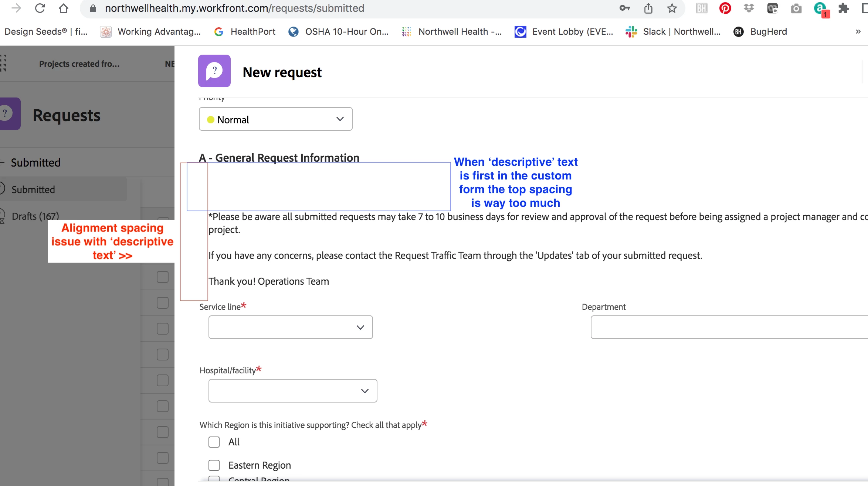Check the Eastern Region checkbox

(214, 465)
